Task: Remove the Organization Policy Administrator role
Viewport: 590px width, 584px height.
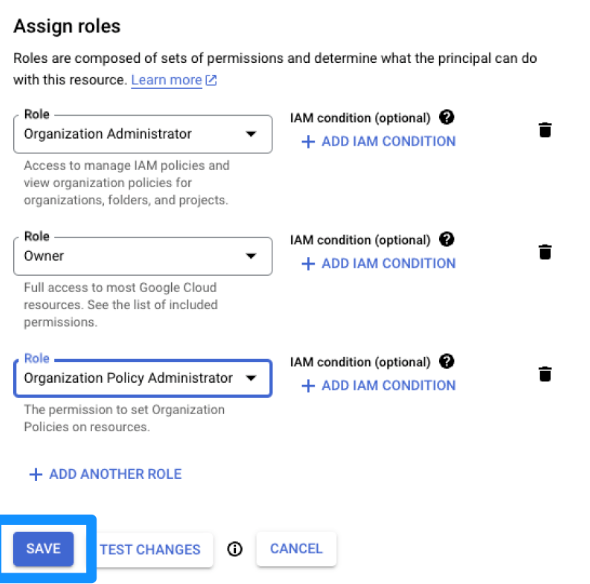Action: [545, 374]
